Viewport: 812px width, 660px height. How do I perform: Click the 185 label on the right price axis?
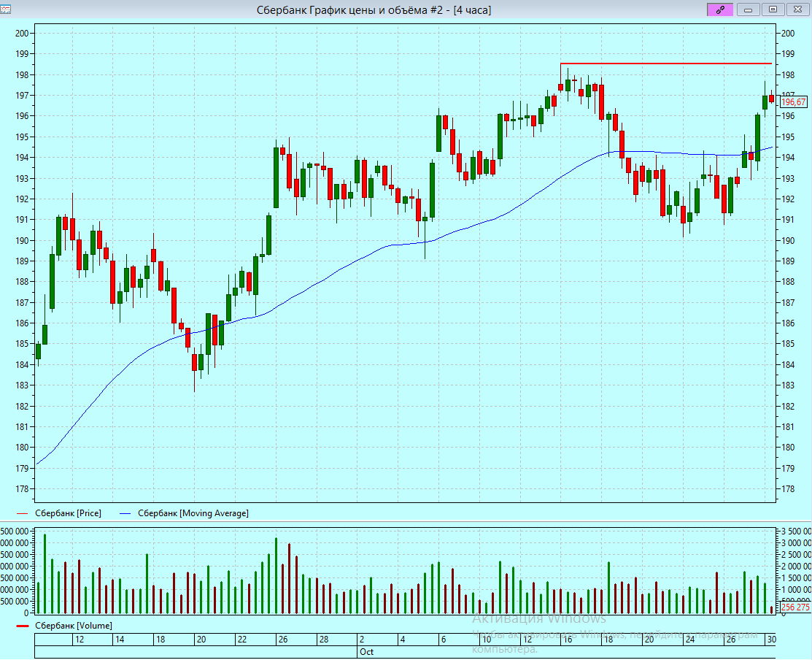[x=788, y=344]
